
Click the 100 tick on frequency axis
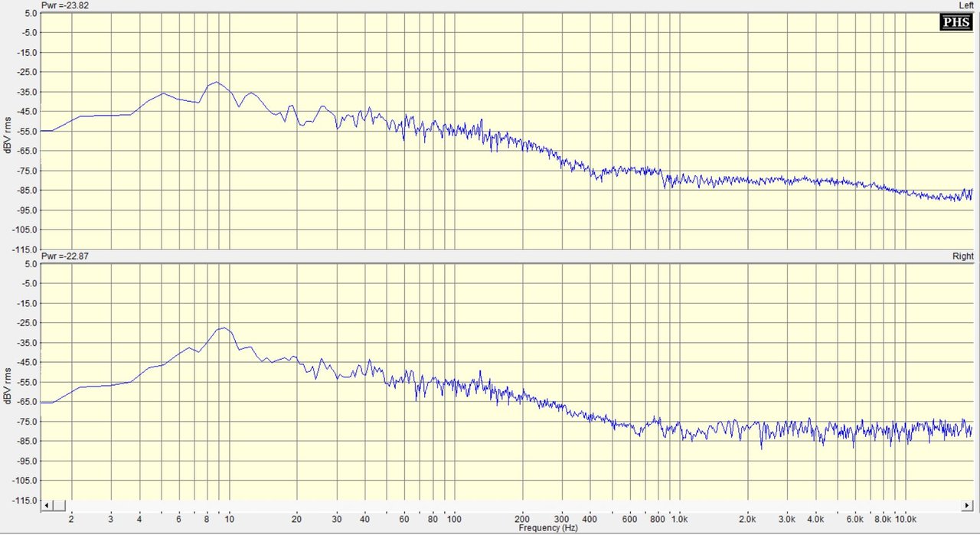(454, 519)
